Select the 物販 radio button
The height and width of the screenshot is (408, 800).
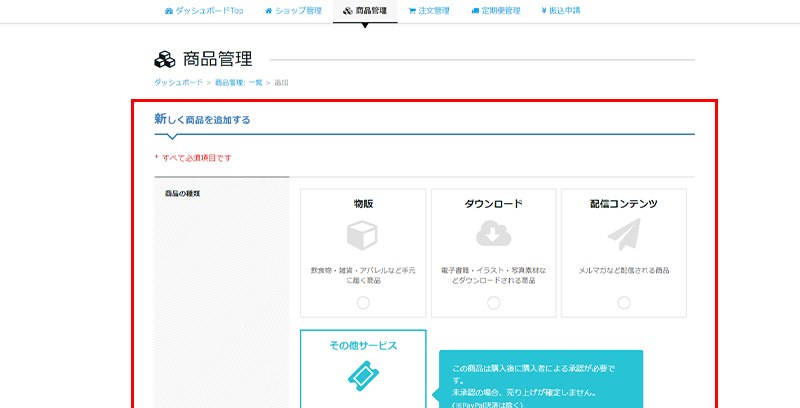coord(362,302)
